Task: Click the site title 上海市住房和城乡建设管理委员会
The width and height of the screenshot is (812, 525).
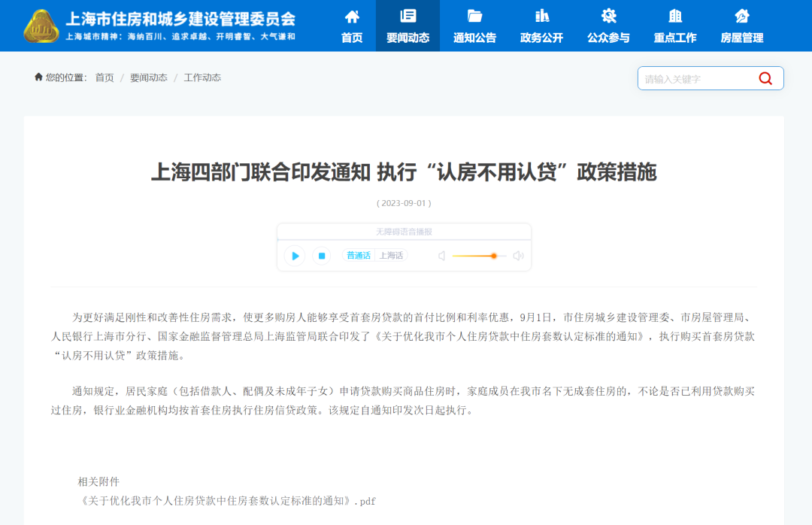Action: (x=180, y=19)
